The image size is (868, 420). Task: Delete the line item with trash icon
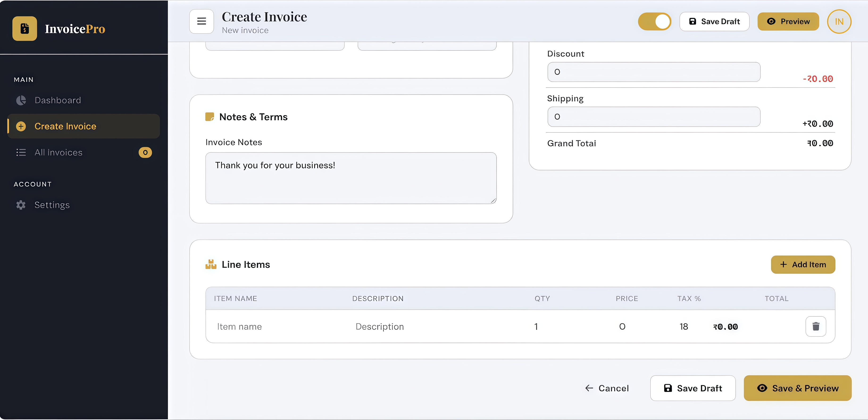pos(816,326)
